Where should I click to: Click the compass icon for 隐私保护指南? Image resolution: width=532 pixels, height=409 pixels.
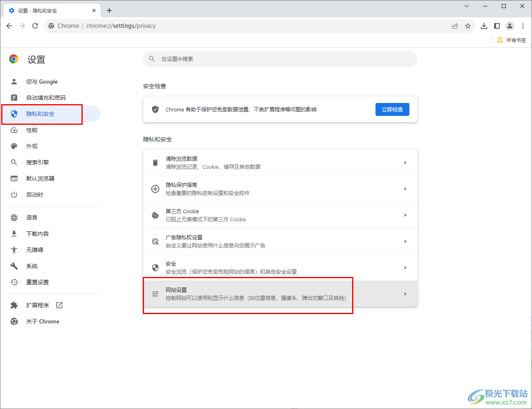click(x=155, y=189)
